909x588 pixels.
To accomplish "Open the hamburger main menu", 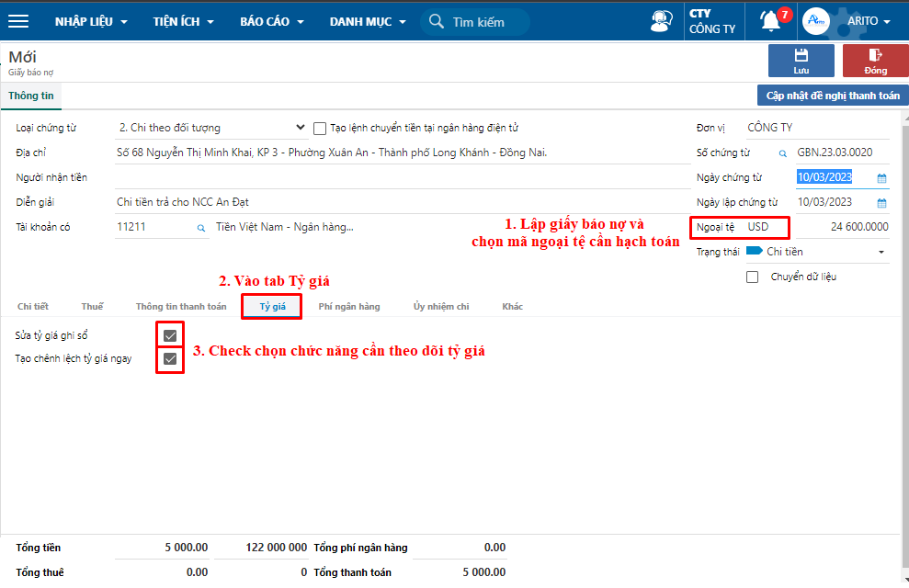I will pyautogui.click(x=18, y=21).
